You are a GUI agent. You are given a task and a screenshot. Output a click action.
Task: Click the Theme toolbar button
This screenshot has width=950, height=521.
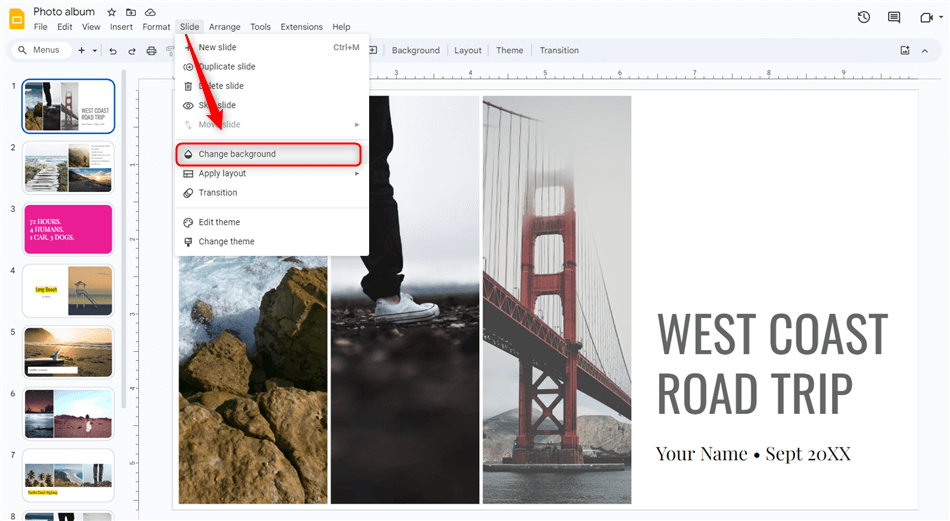pyautogui.click(x=509, y=51)
